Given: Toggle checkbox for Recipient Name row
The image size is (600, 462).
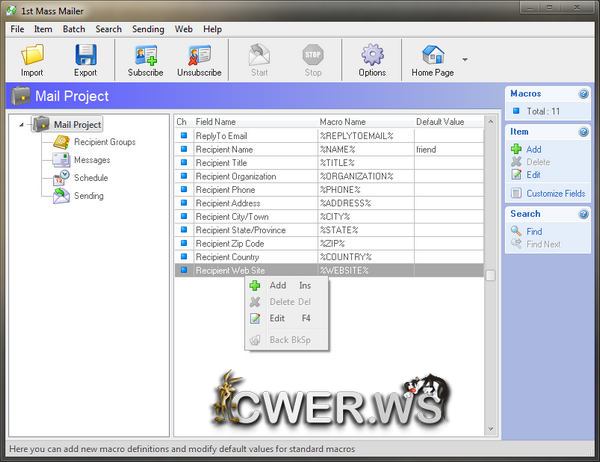Looking at the screenshot, I should [x=182, y=149].
